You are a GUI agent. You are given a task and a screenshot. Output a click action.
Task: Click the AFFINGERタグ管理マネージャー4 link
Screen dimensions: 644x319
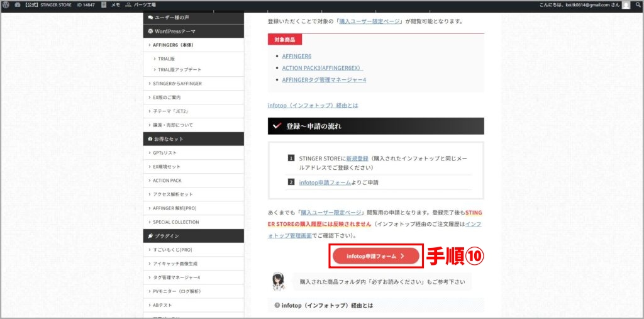click(x=324, y=80)
